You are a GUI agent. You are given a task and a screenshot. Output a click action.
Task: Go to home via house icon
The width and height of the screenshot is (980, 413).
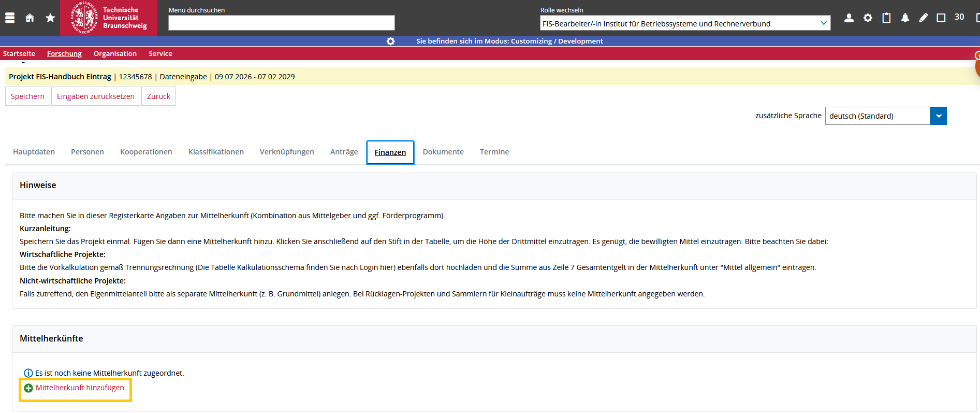30,18
